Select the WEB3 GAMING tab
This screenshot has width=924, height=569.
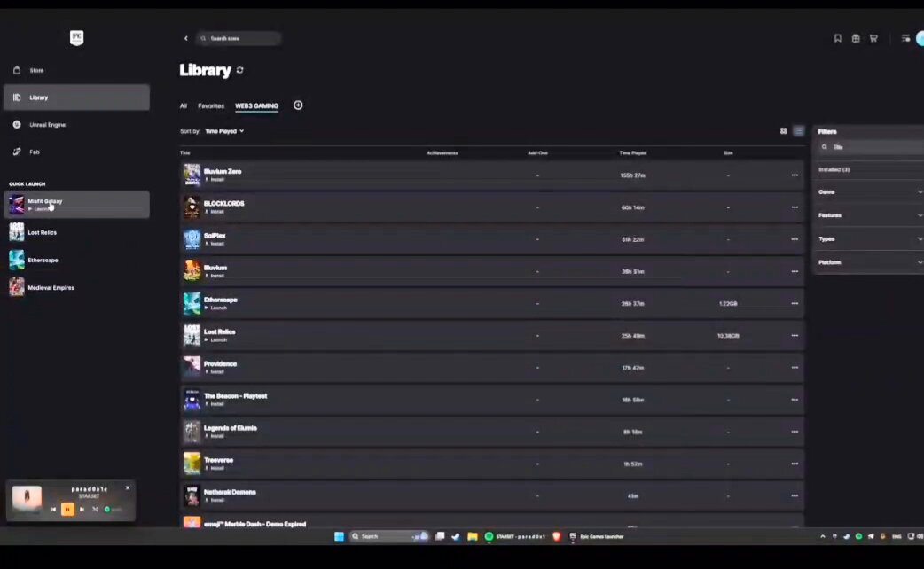point(257,106)
